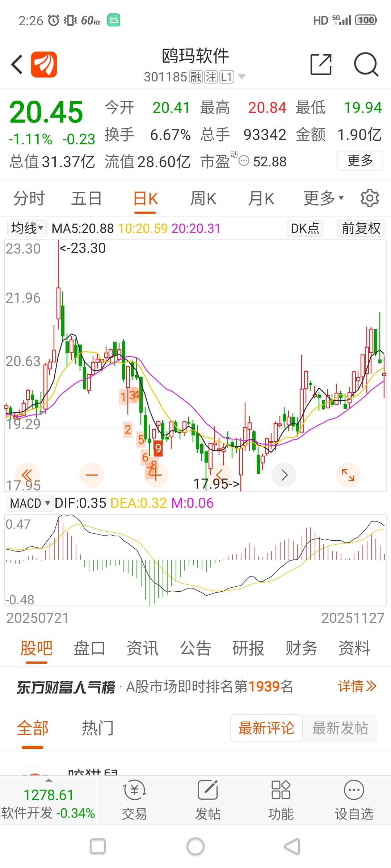Tap 1278.61 sector index value

[49, 795]
